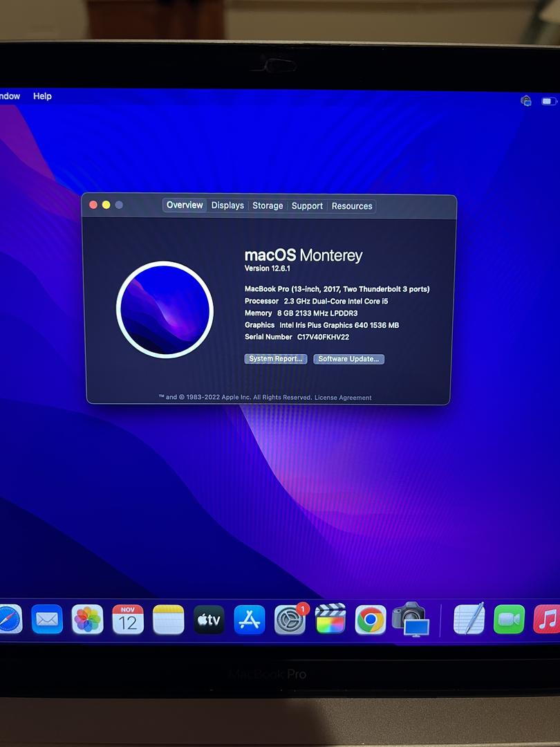Click the System Report button

(276, 359)
